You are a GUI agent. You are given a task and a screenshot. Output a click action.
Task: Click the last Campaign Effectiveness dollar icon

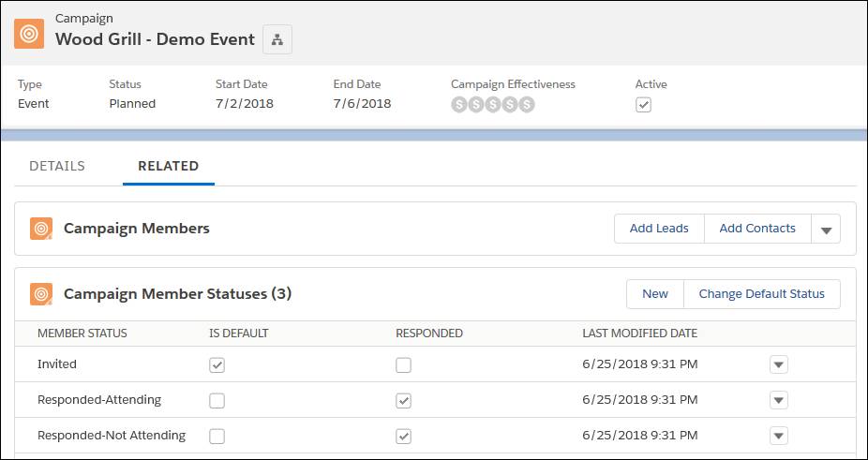point(527,105)
